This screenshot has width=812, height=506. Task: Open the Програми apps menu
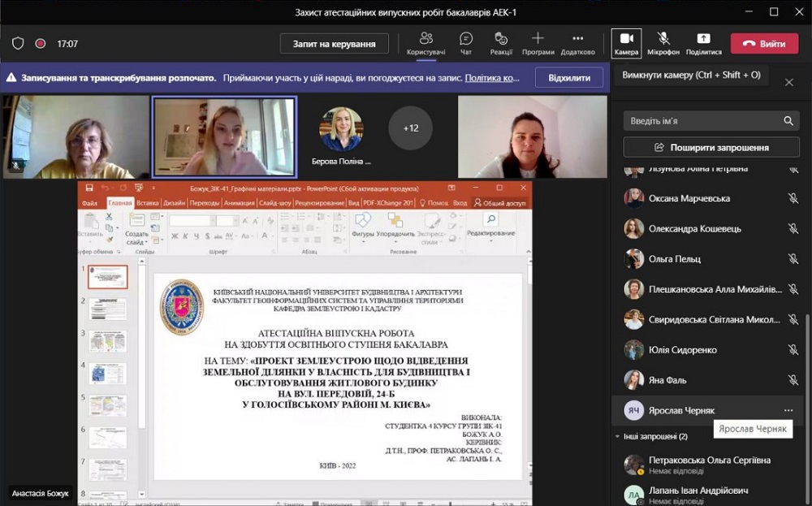pos(538,44)
